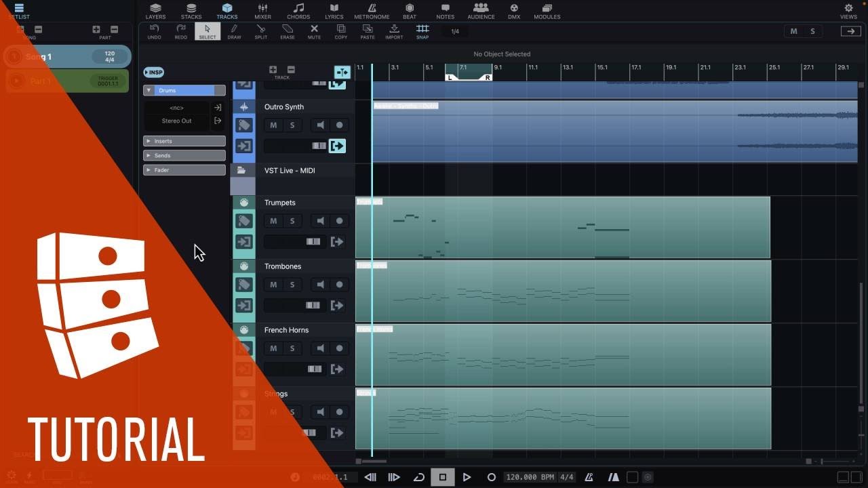This screenshot has height=488, width=868.
Task: Click the Copy tool
Action: click(341, 31)
